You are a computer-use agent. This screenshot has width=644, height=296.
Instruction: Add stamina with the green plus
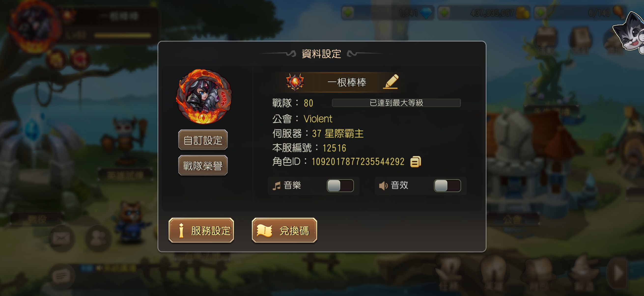pyautogui.click(x=540, y=13)
